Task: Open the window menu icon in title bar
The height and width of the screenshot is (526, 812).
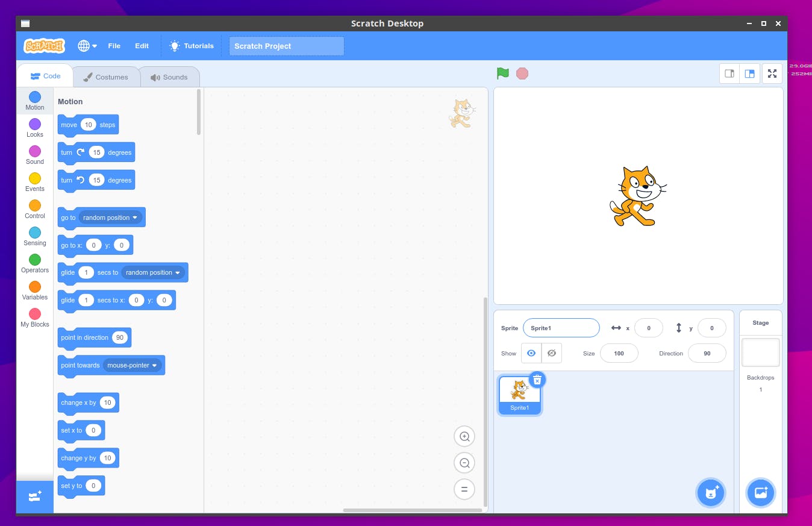Action: [x=25, y=23]
